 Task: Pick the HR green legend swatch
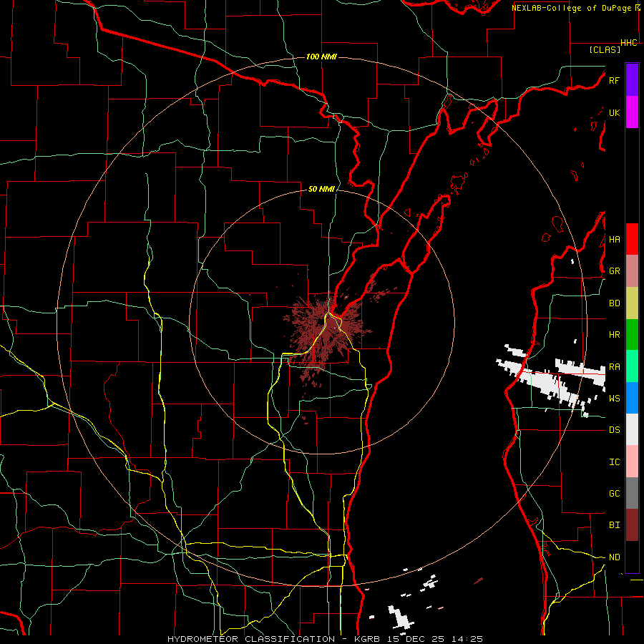(632, 335)
